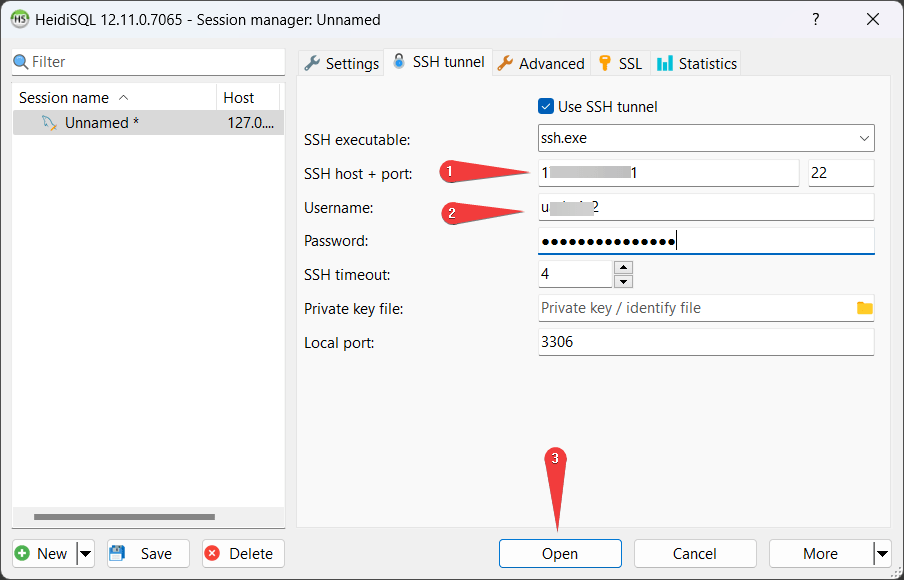Click the red Delete icon

click(213, 553)
